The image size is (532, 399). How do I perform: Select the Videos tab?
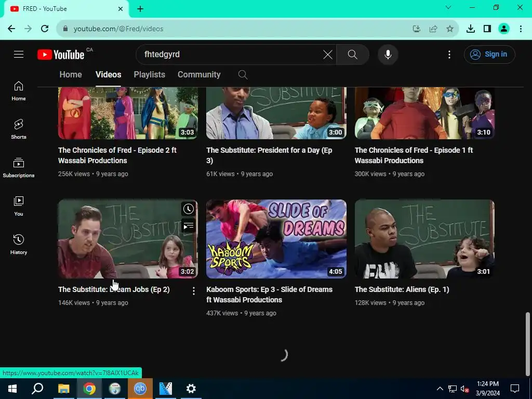pyautogui.click(x=108, y=75)
